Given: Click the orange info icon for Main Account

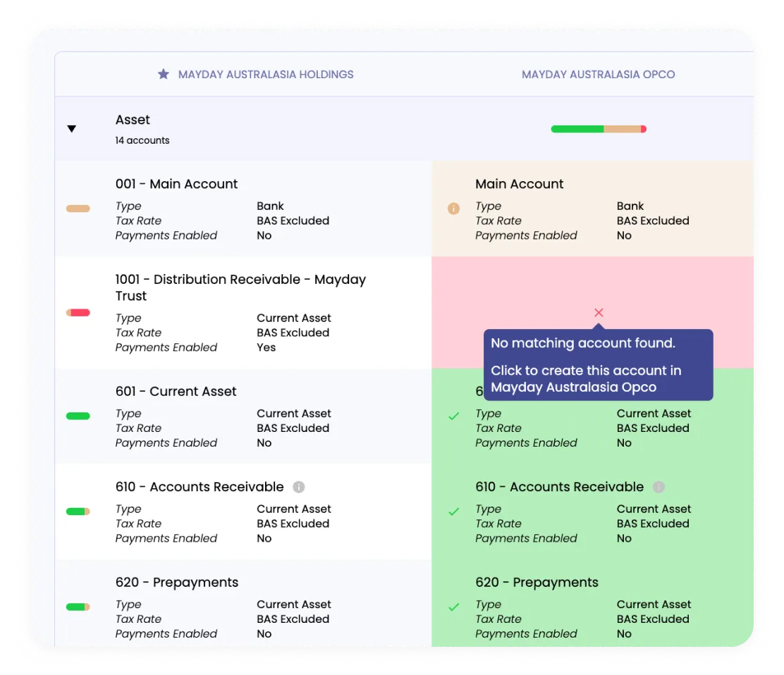Looking at the screenshot, I should pos(453,209).
